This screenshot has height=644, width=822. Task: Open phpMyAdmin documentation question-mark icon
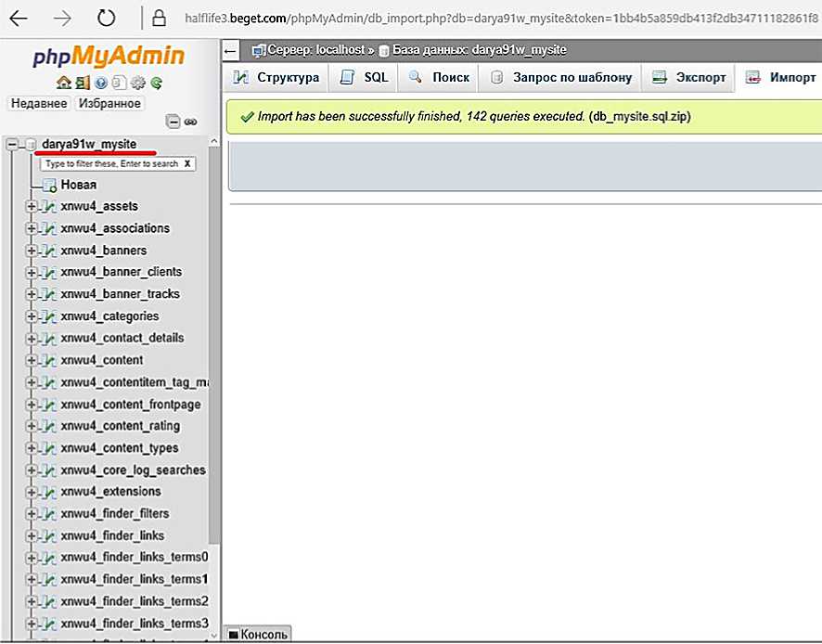point(100,83)
